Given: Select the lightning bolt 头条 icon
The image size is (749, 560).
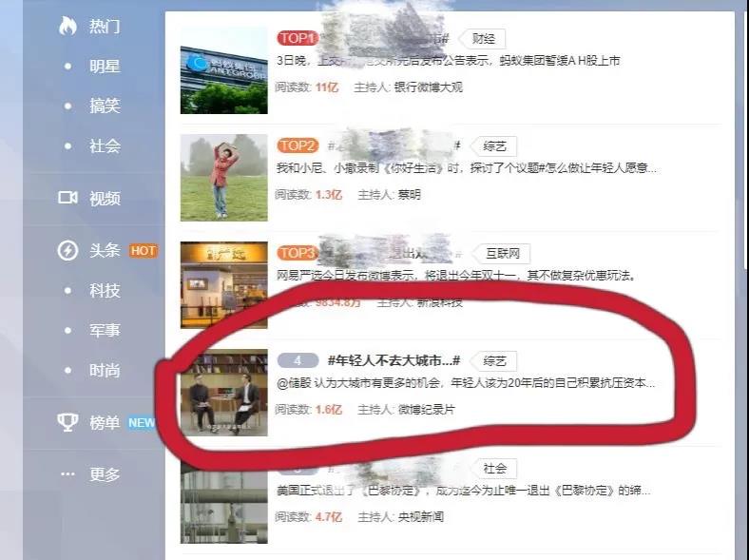Looking at the screenshot, I should click(67, 250).
